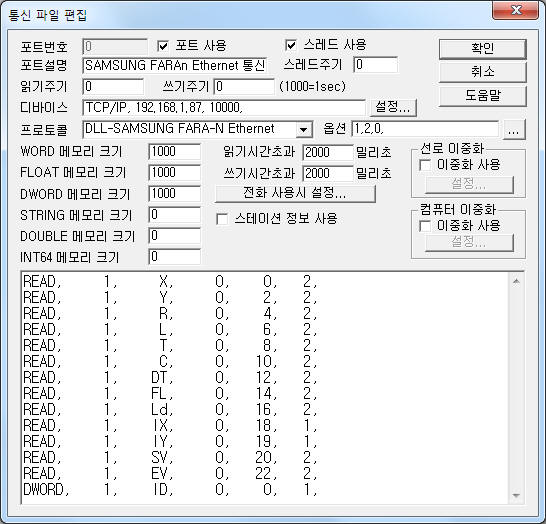Enable 컴퓨터 이중화 사용 checkbox
The width and height of the screenshot is (546, 524).
point(425,226)
